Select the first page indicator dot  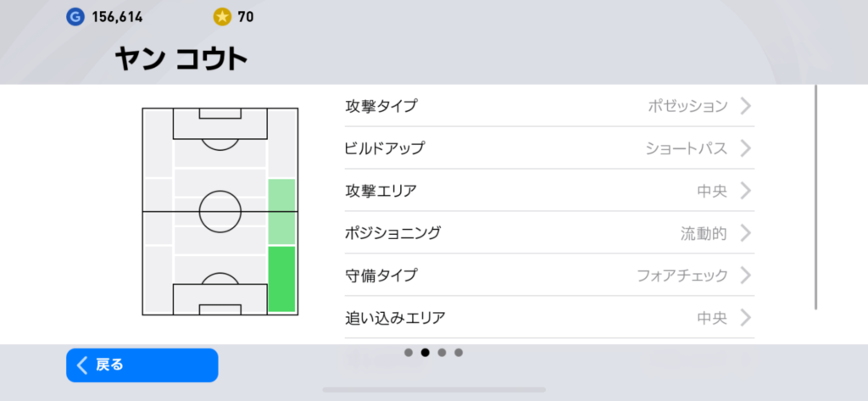point(409,352)
